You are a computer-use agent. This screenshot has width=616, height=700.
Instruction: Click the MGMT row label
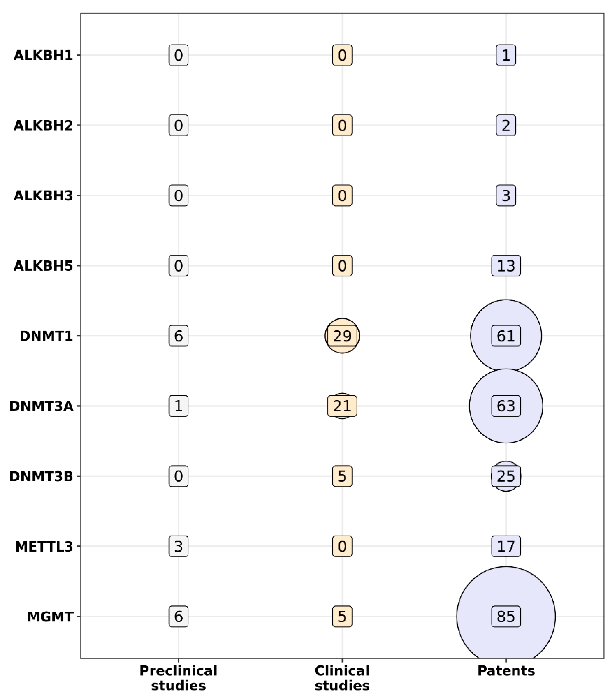click(x=50, y=617)
